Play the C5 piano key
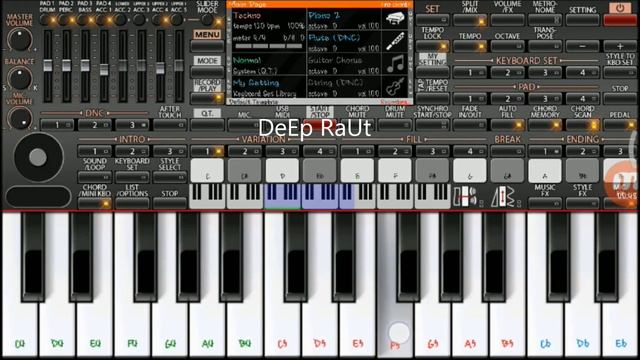 (x=282, y=327)
